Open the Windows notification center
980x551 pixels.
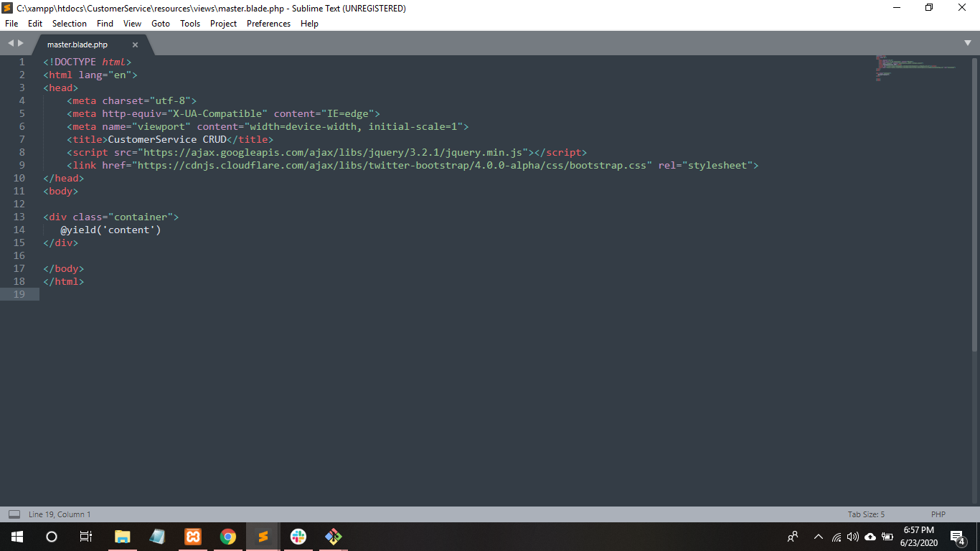pyautogui.click(x=957, y=537)
